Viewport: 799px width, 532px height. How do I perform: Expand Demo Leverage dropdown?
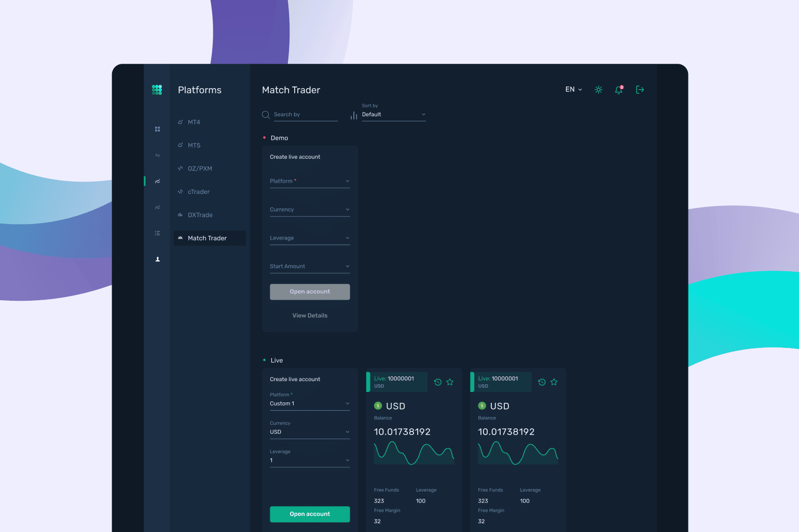point(310,238)
